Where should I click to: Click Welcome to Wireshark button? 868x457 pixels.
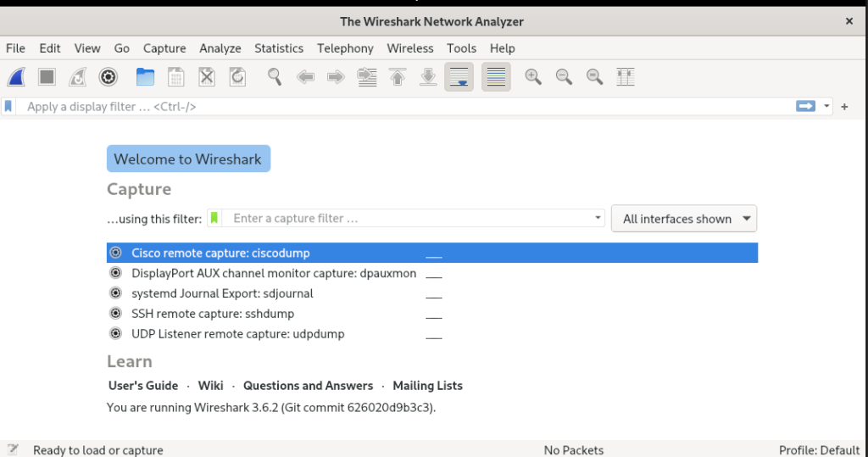pos(188,159)
